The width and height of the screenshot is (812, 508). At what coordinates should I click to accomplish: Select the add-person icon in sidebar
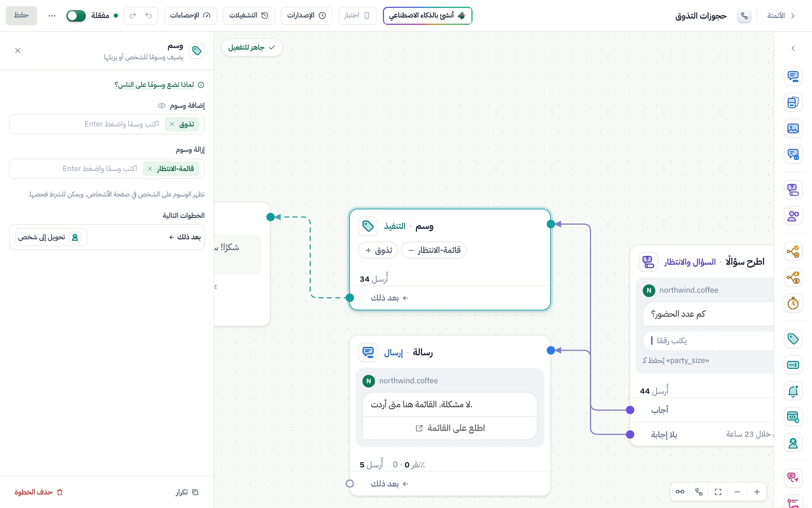click(793, 216)
